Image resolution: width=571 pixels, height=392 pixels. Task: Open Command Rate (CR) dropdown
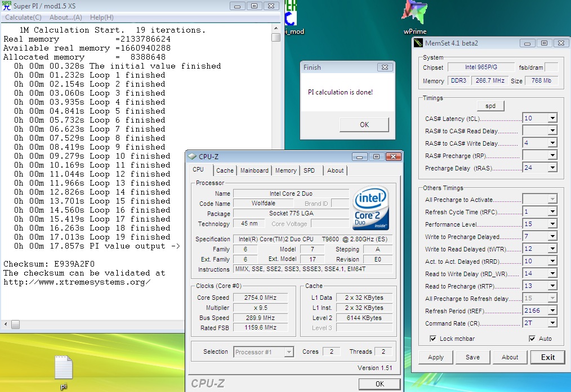(552, 323)
